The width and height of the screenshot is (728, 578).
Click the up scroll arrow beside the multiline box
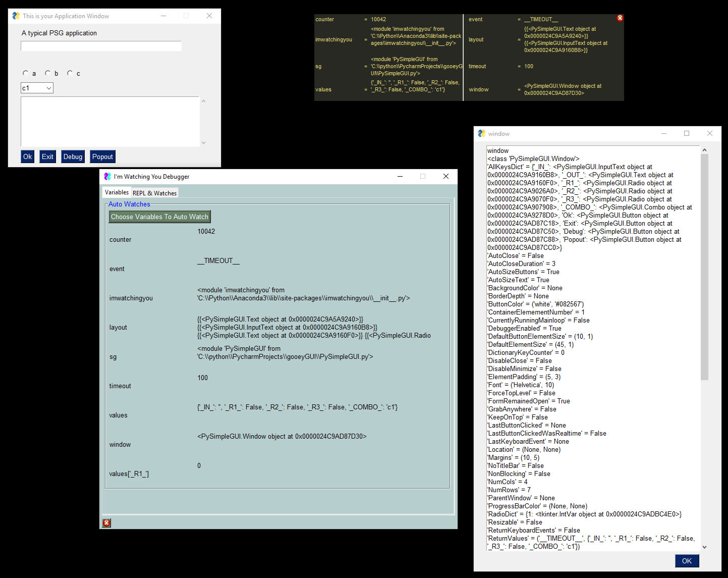click(203, 100)
